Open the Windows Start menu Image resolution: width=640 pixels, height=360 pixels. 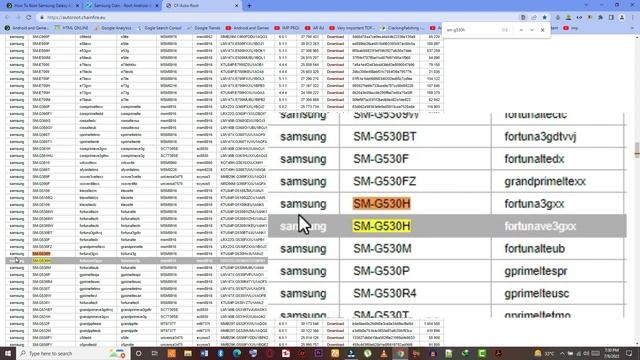(8, 353)
